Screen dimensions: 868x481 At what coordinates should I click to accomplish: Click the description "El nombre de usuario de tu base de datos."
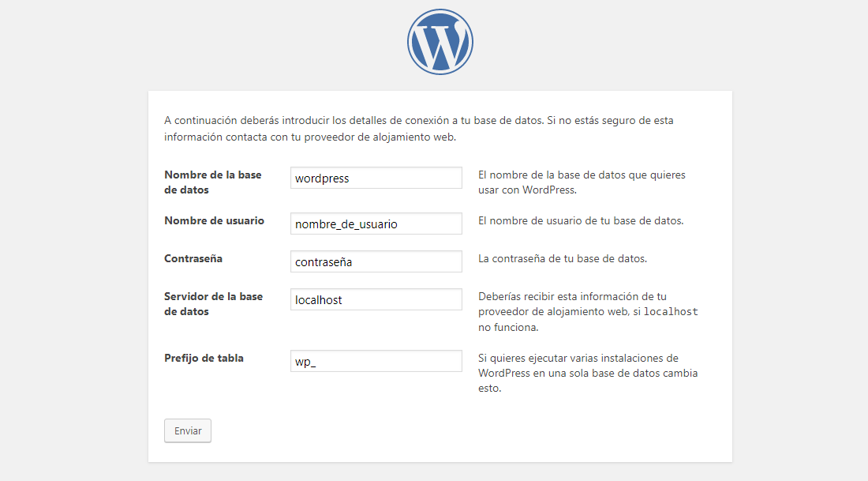pyautogui.click(x=581, y=220)
